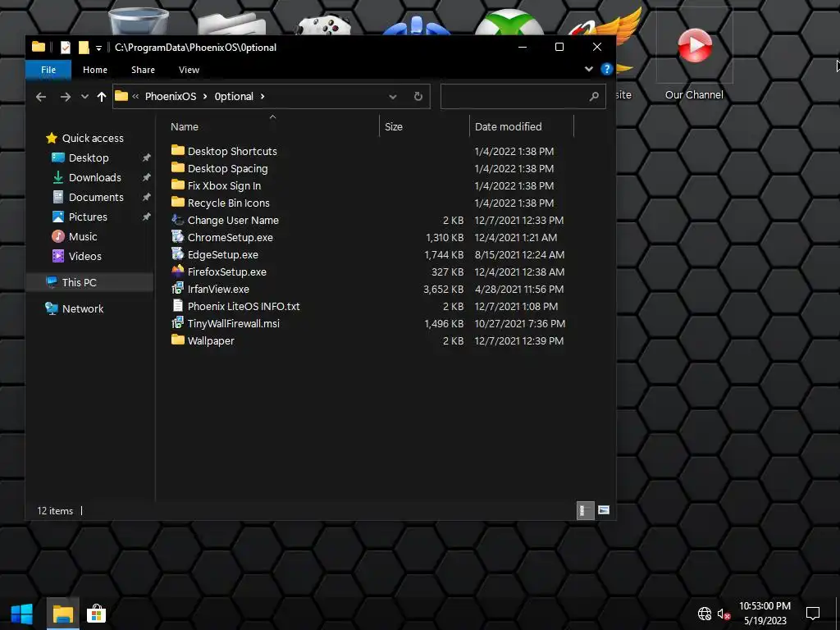Select This PC in the navigation pane
Screen dimensions: 840x630
pos(89,282)
